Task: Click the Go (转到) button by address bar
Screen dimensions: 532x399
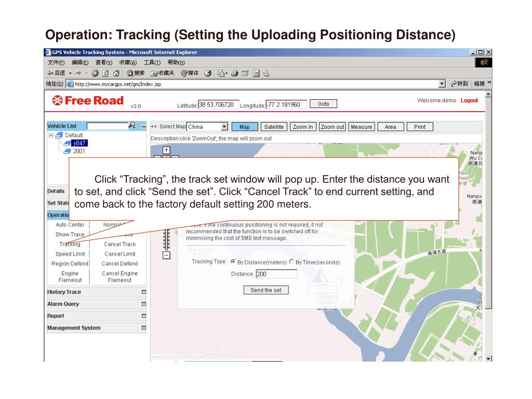Action: click(x=459, y=84)
